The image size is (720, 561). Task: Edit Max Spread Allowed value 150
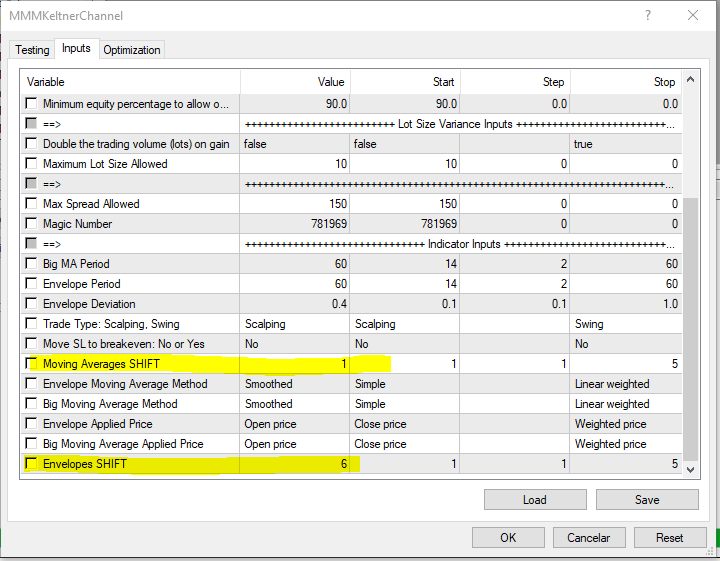click(x=294, y=204)
